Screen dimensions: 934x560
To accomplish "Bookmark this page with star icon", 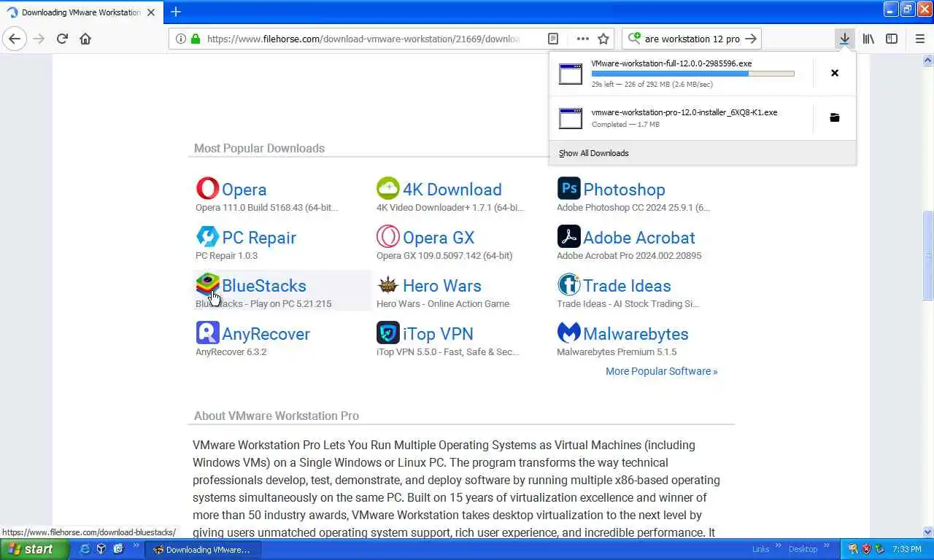I will tap(603, 39).
